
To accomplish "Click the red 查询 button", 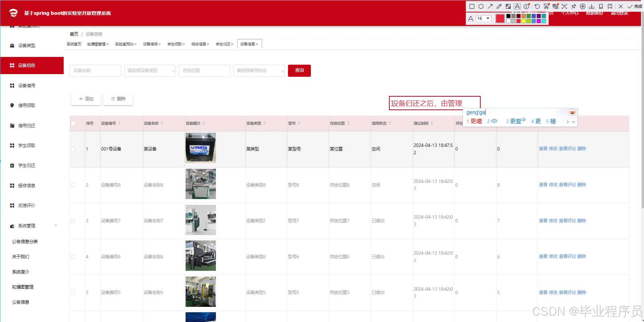I will click(x=299, y=71).
